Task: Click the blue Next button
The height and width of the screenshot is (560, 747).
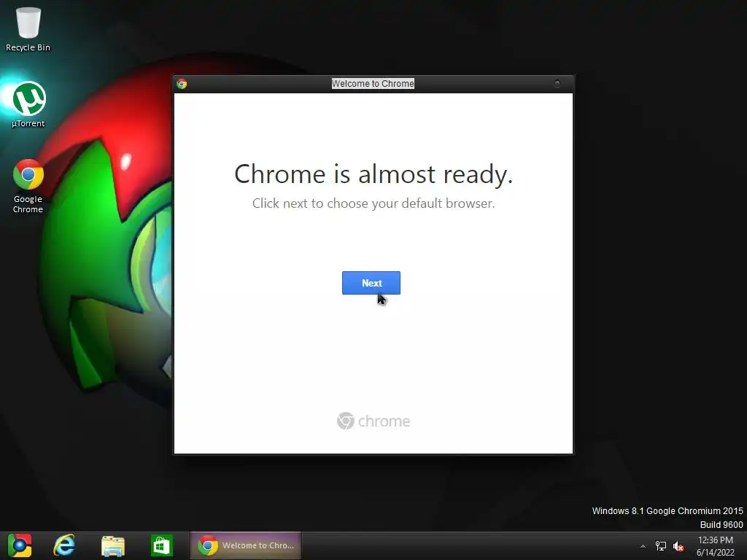Action: tap(371, 283)
